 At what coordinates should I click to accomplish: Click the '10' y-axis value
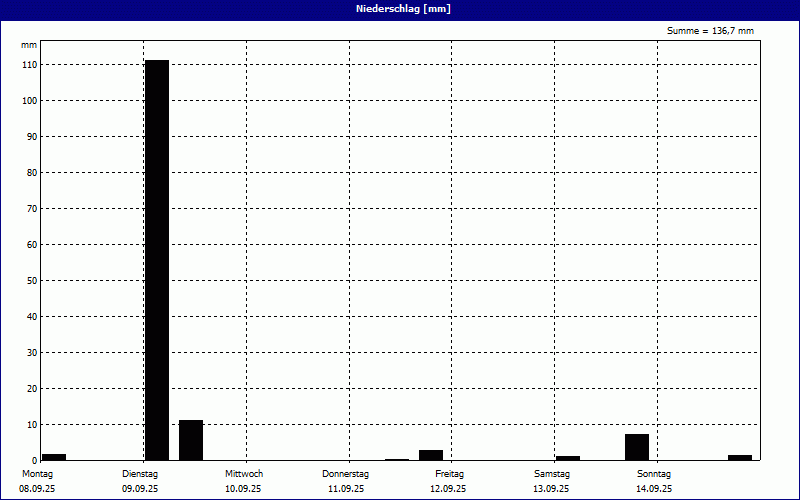tap(32, 424)
